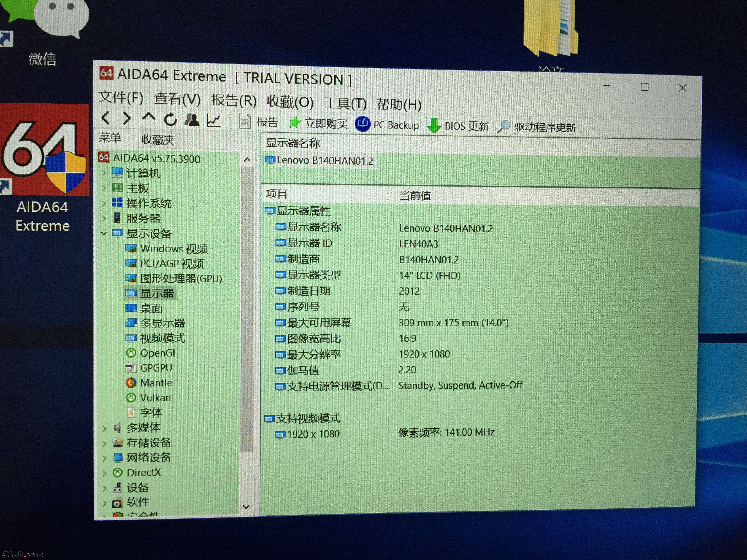The image size is (747, 560).
Task: Select AIDA64 v5.75.3900 root tree item
Action: pos(149,158)
